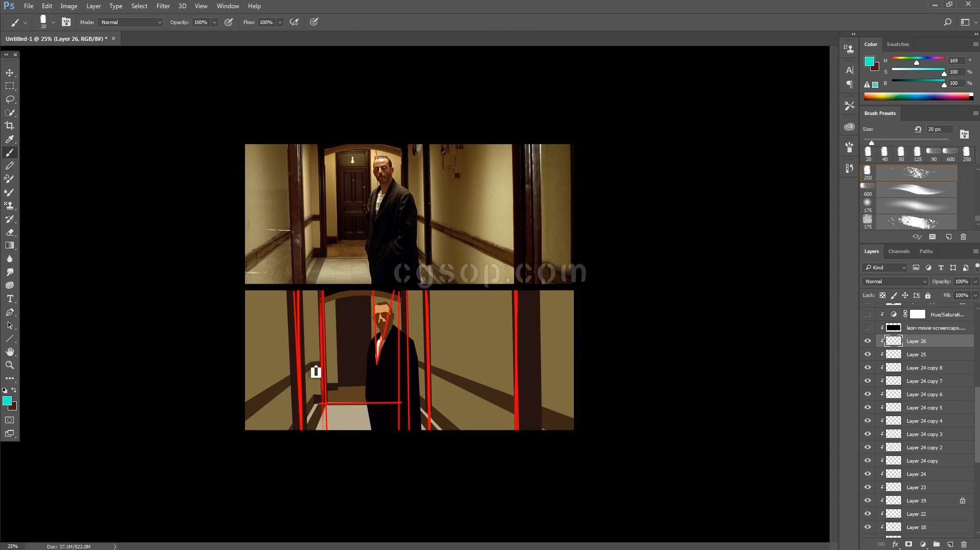Hide Layer 25 visibility
The width and height of the screenshot is (980, 550).
(867, 354)
